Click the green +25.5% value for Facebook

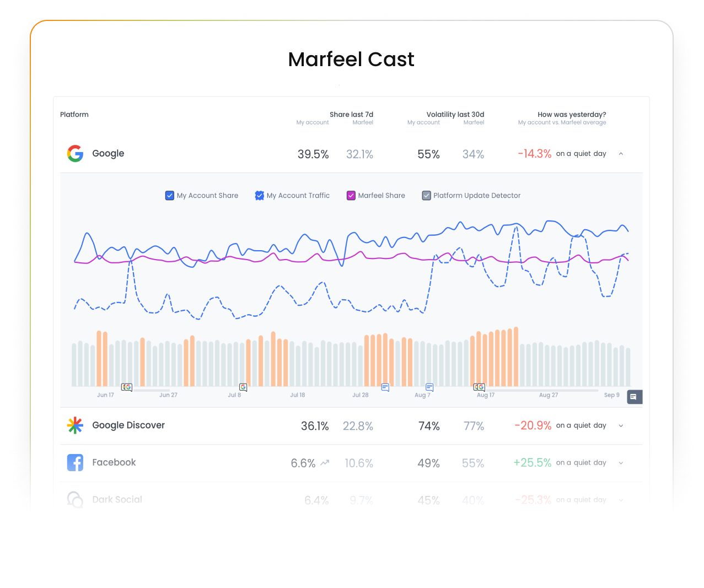tap(532, 462)
